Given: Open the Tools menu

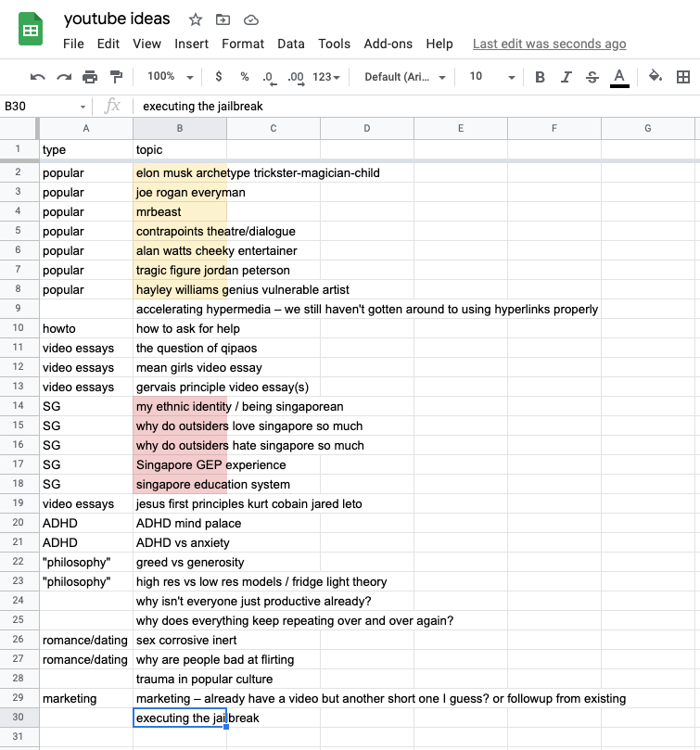Looking at the screenshot, I should (x=334, y=44).
